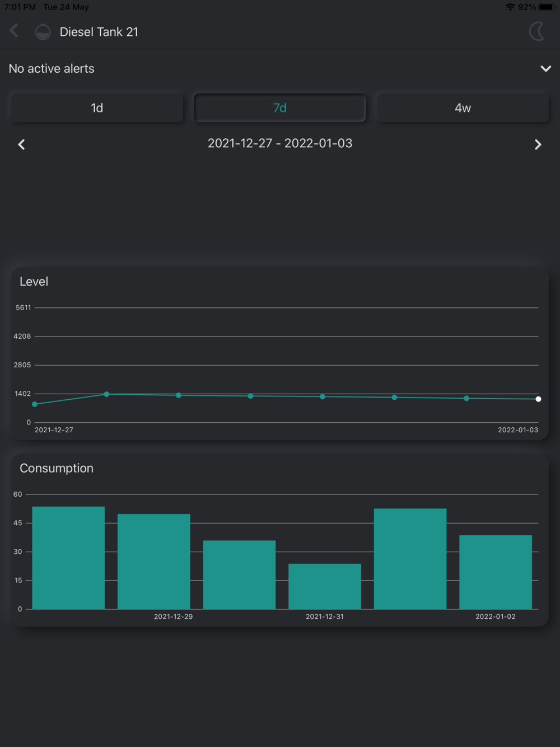Tap the Consumption bar for 2021-12-31
Image resolution: width=560 pixels, height=747 pixels.
(x=325, y=586)
